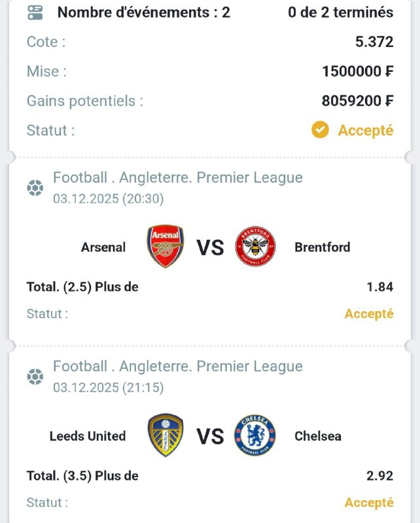The height and width of the screenshot is (523, 420).
Task: Tap the Chelsea club badge
Action: point(255,435)
